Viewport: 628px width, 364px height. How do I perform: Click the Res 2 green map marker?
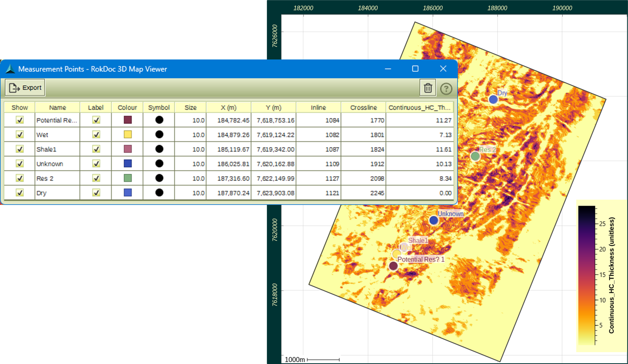[475, 156]
